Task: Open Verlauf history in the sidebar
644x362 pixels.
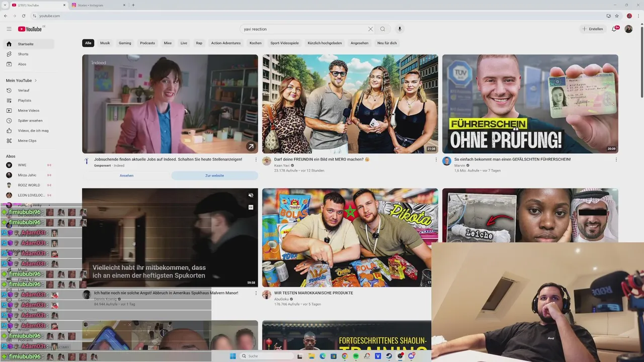Action: 29,90
